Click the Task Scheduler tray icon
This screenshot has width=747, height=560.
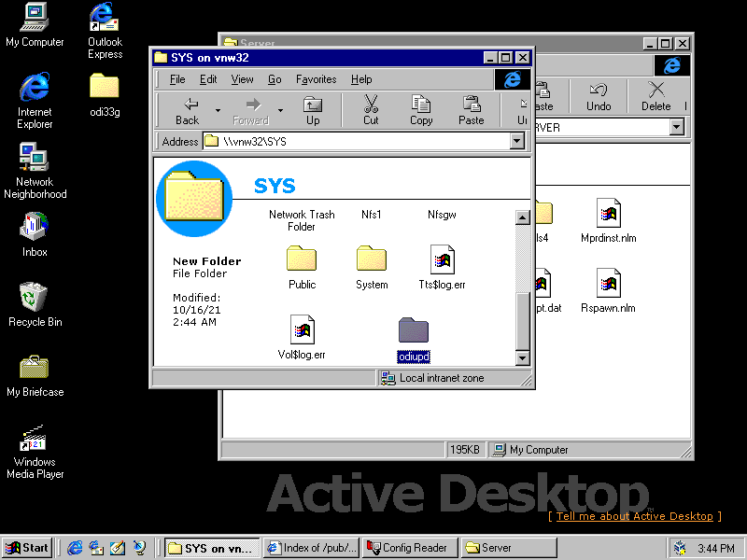pos(681,548)
